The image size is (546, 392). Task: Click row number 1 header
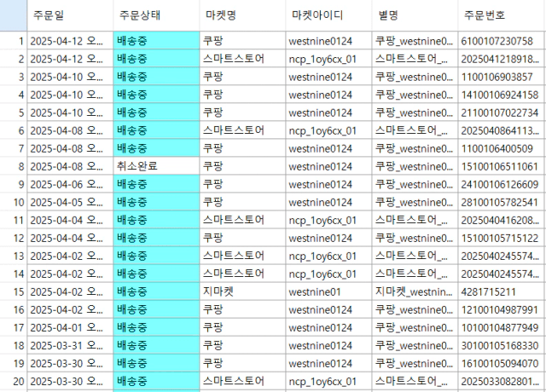(x=14, y=40)
